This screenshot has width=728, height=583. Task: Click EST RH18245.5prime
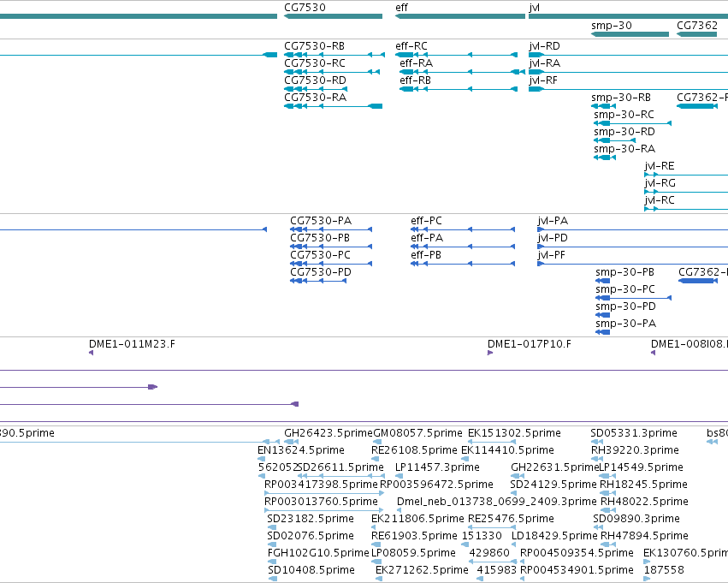(607, 493)
